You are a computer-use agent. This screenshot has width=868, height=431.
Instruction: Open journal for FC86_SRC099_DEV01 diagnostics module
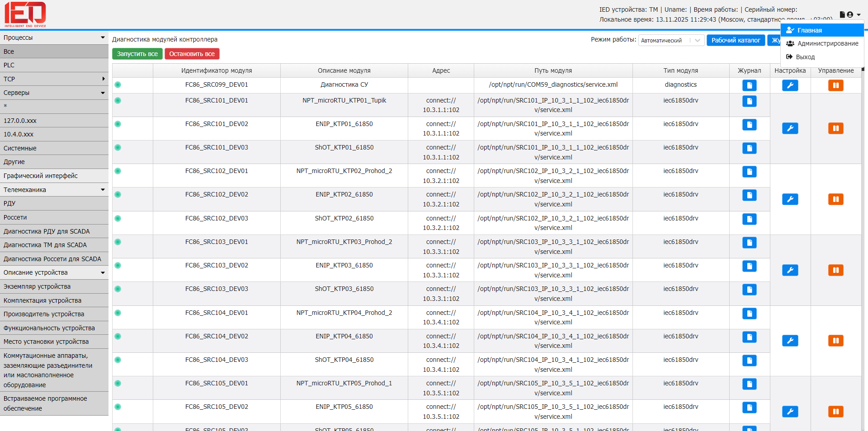coord(749,85)
